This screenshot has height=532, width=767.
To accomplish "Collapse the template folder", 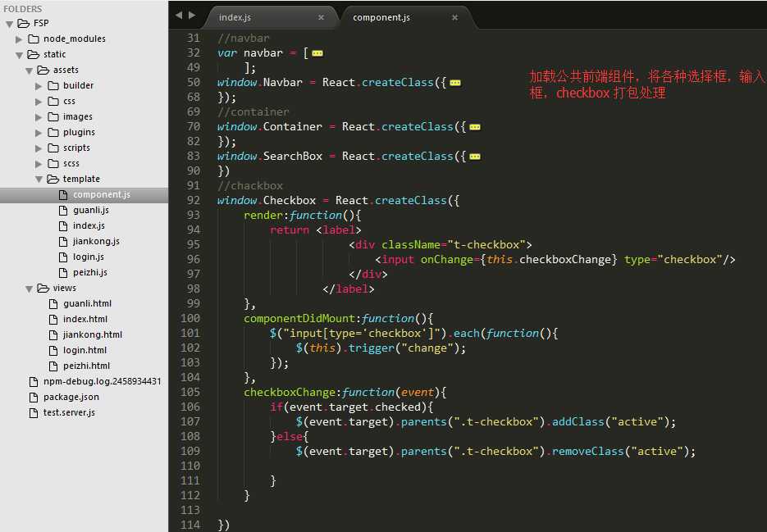I will point(39,179).
